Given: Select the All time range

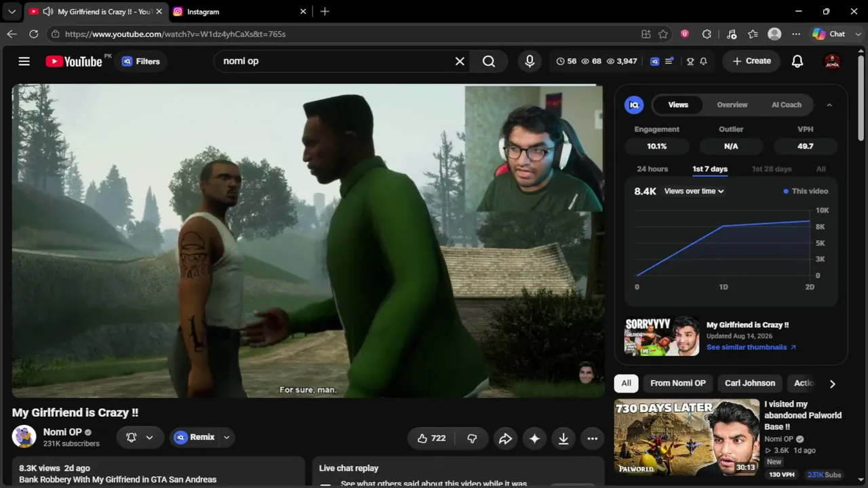Looking at the screenshot, I should [821, 169].
